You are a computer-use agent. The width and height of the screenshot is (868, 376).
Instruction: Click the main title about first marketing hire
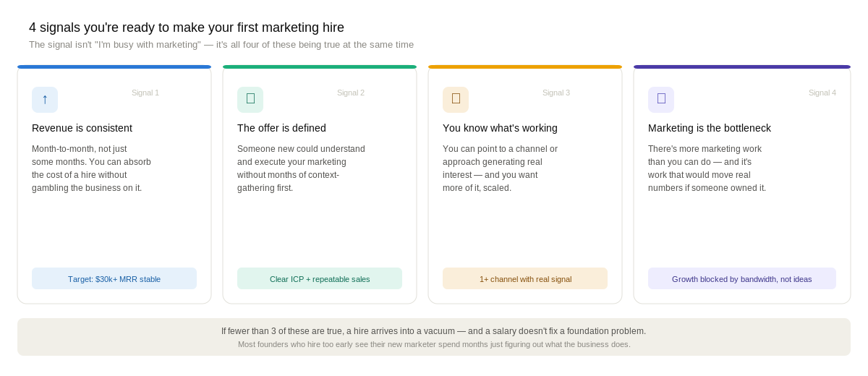coord(187,27)
